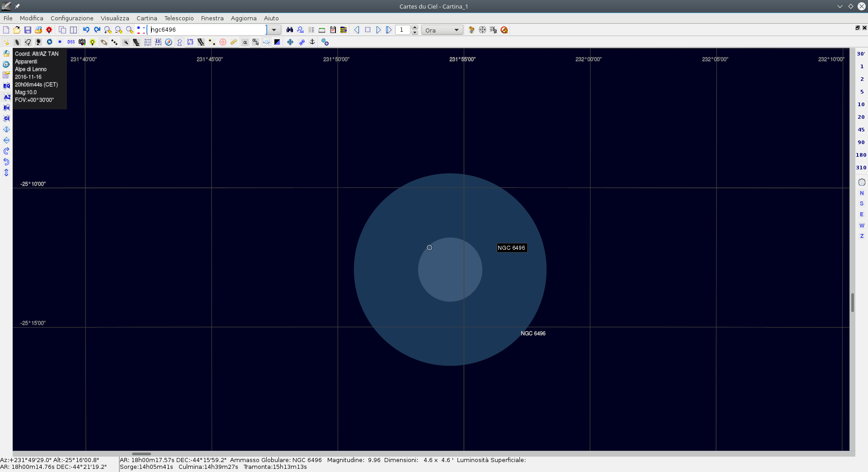The height and width of the screenshot is (472, 868).
Task: Step time forward with right arrow
Action: click(x=378, y=30)
